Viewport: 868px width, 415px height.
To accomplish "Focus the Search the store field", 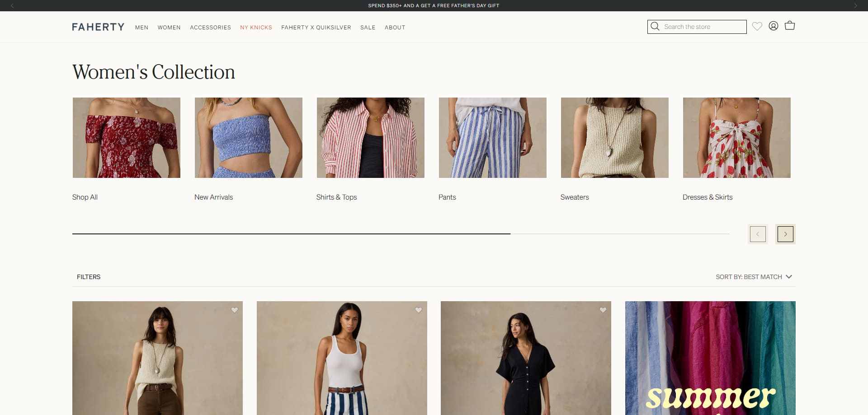I will pos(697,27).
